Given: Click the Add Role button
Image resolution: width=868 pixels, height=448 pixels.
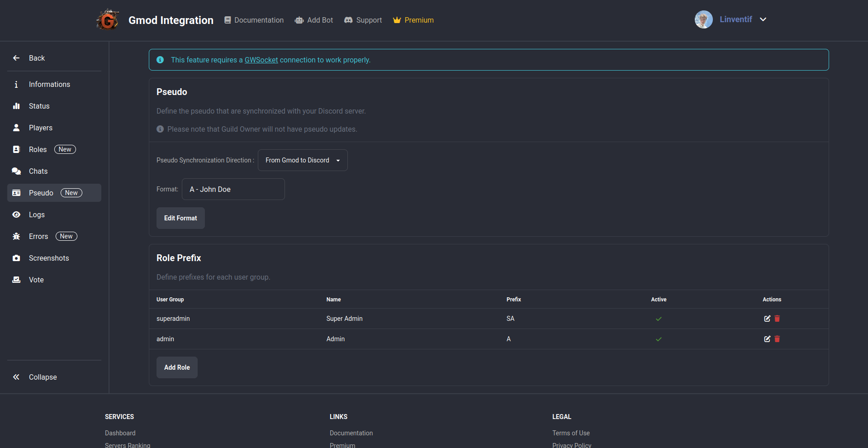Looking at the screenshot, I should click(177, 367).
